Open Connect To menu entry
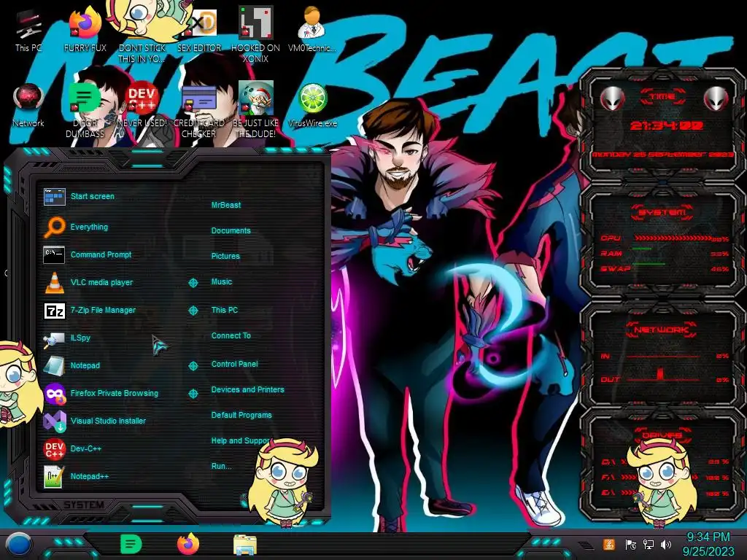 pos(231,335)
